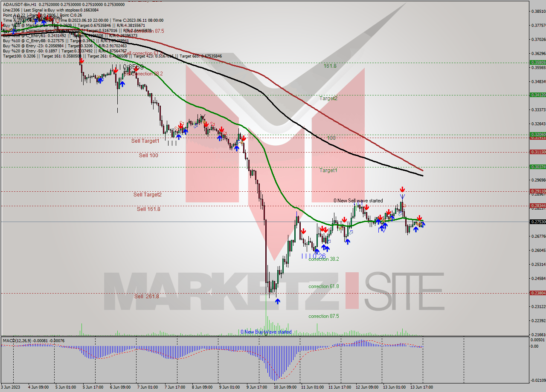Click the green 0.35805 price tag on axis
The height and width of the screenshot is (392, 546).
coord(537,63)
